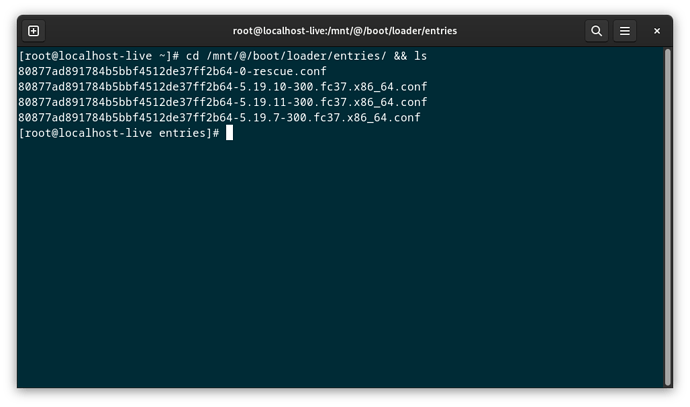
Task: Close the terminal window
Action: tap(657, 31)
